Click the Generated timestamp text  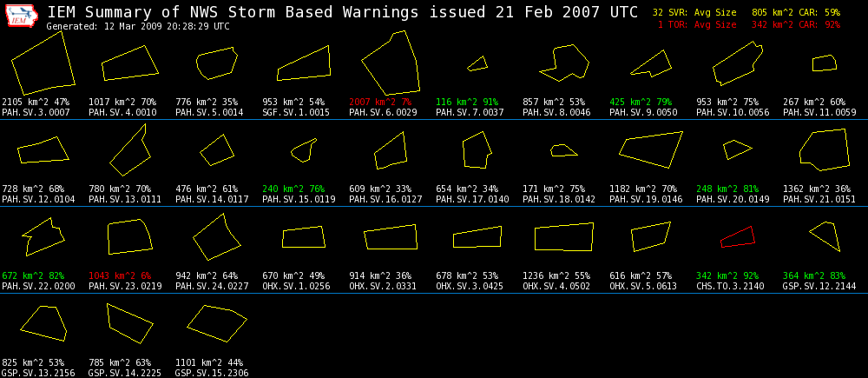click(138, 26)
